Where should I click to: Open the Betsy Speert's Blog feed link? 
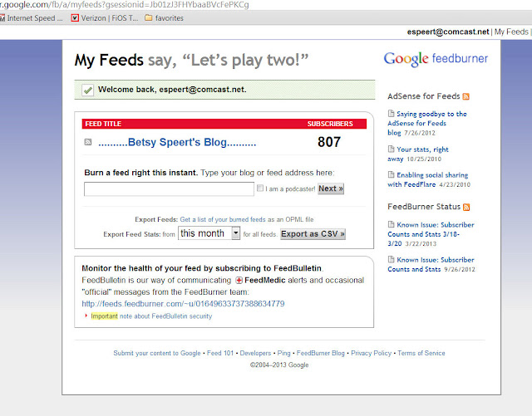(x=177, y=142)
